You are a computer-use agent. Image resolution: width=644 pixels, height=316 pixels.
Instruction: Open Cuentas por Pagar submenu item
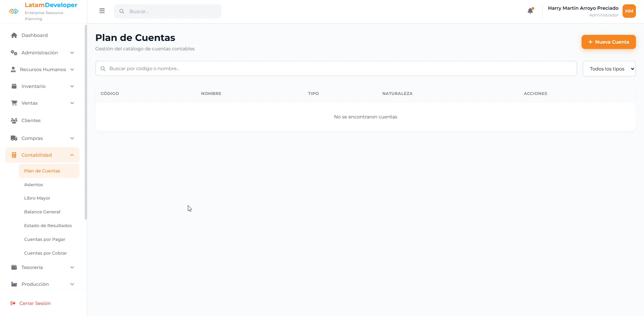[49, 239]
